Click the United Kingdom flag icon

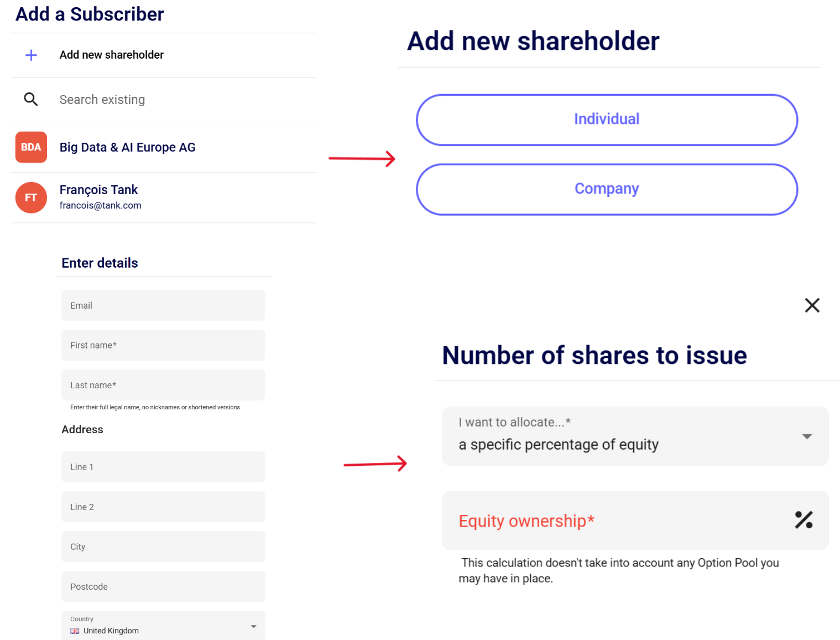75,631
